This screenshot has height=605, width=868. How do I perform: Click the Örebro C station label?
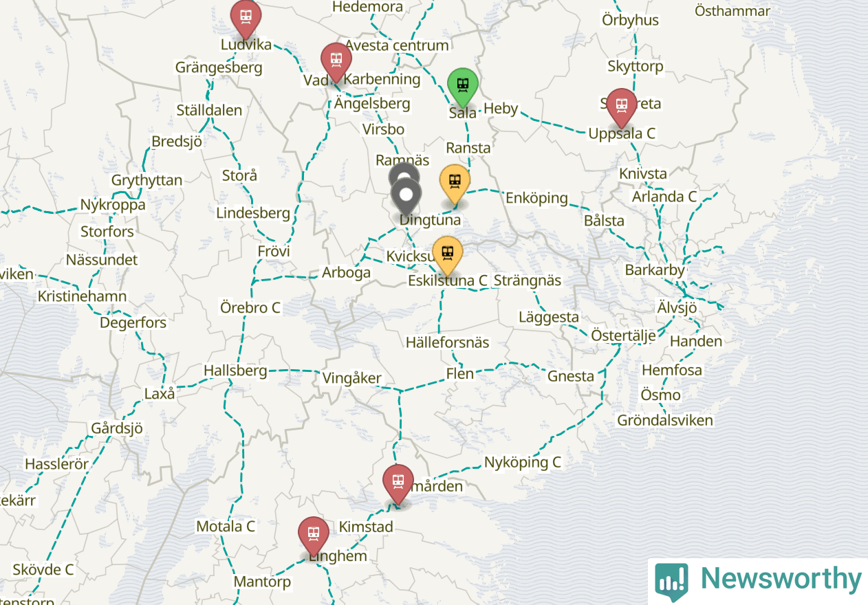(x=250, y=307)
